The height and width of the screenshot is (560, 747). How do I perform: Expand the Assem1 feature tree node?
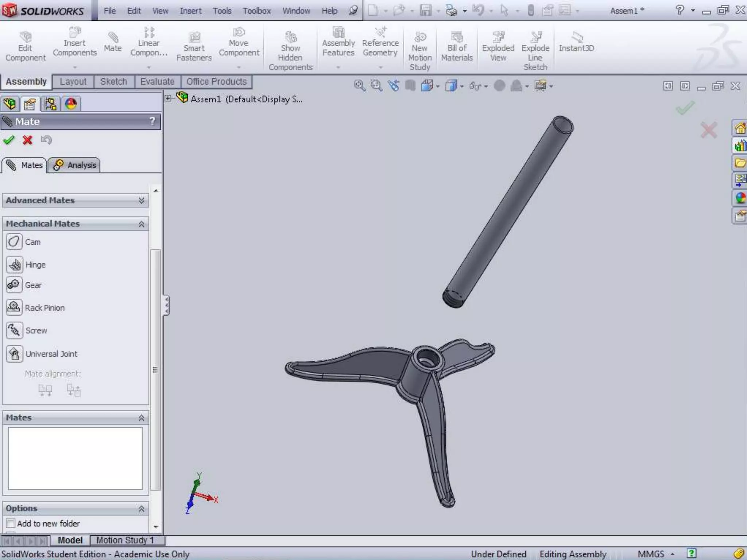click(168, 98)
